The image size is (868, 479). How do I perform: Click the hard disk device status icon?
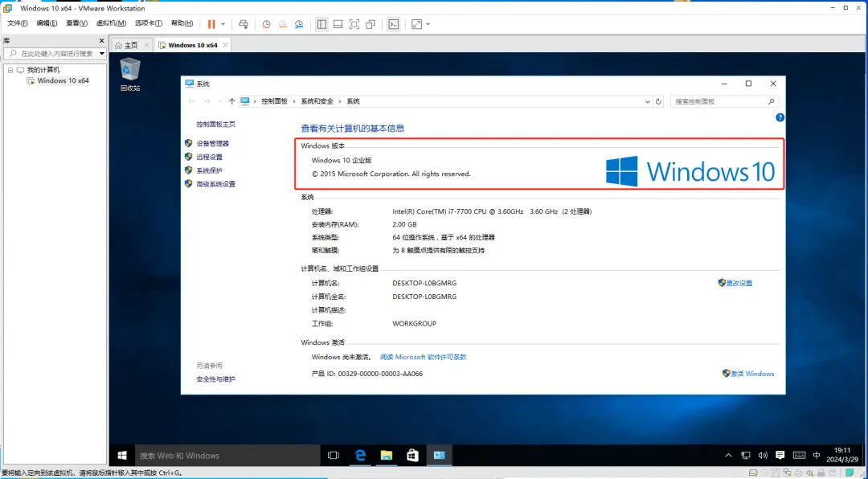tap(752, 473)
